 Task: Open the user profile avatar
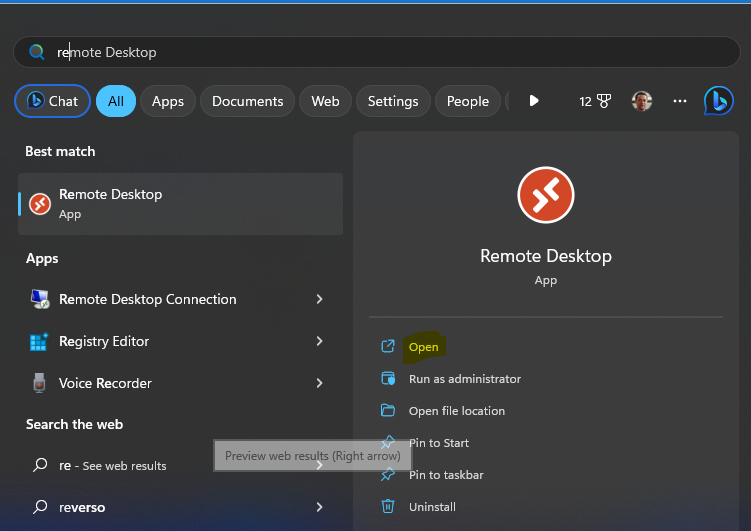(642, 101)
